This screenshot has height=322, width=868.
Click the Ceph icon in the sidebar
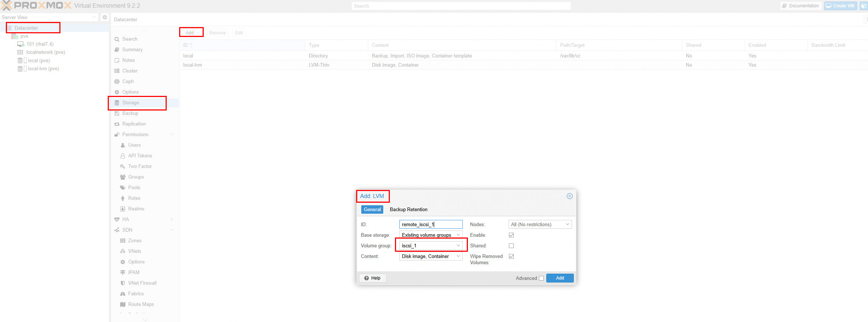point(117,82)
